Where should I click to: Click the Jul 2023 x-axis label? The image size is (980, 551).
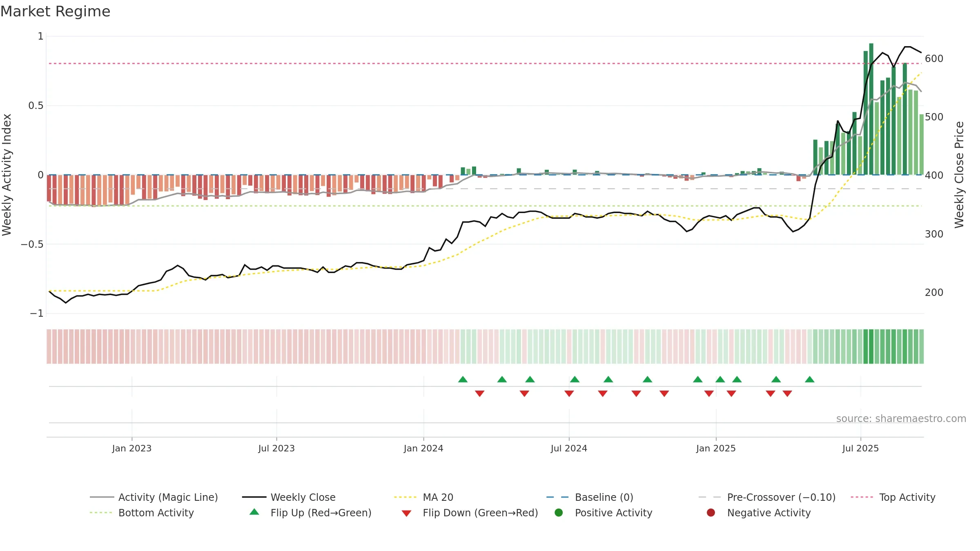click(x=276, y=449)
